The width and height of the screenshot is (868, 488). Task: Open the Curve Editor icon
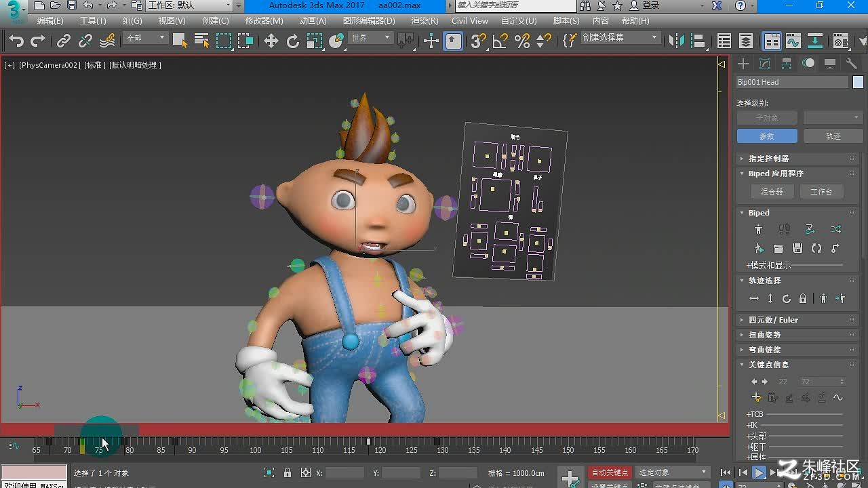tap(793, 41)
